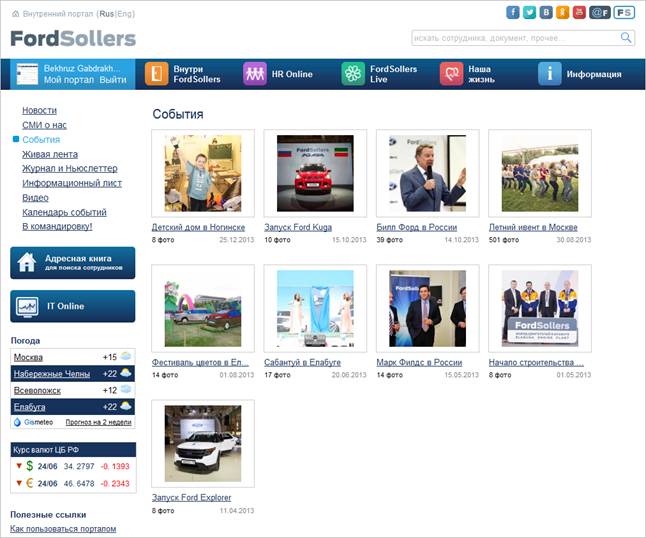Open Видео link in sidebar
The height and width of the screenshot is (538, 646).
[35, 198]
